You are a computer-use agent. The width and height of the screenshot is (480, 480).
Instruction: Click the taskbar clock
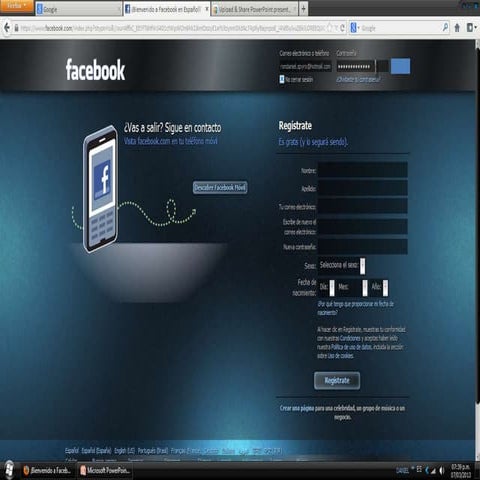pyautogui.click(x=461, y=470)
